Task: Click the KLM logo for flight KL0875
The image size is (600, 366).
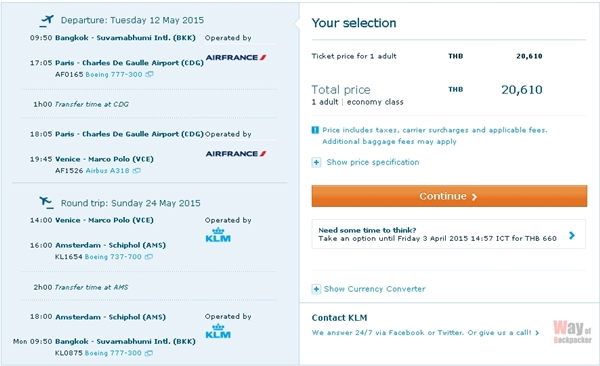Action: (218, 331)
